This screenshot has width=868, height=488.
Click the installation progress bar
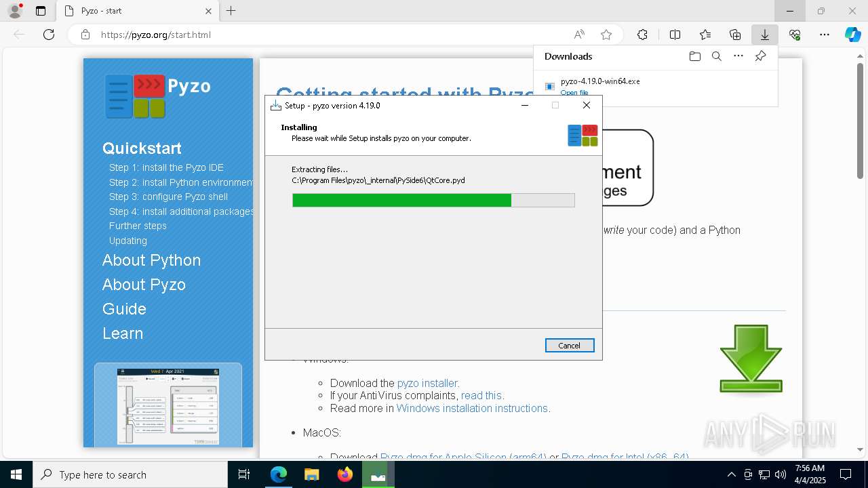click(433, 200)
